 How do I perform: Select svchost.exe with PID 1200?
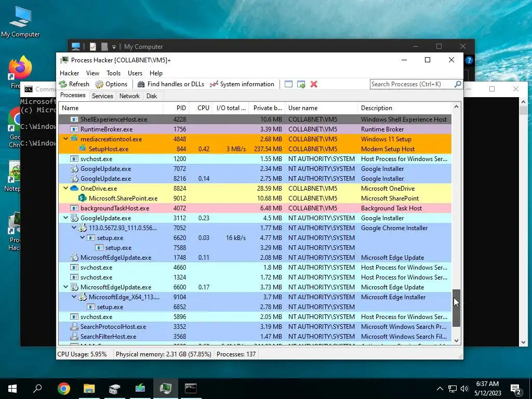(x=255, y=159)
